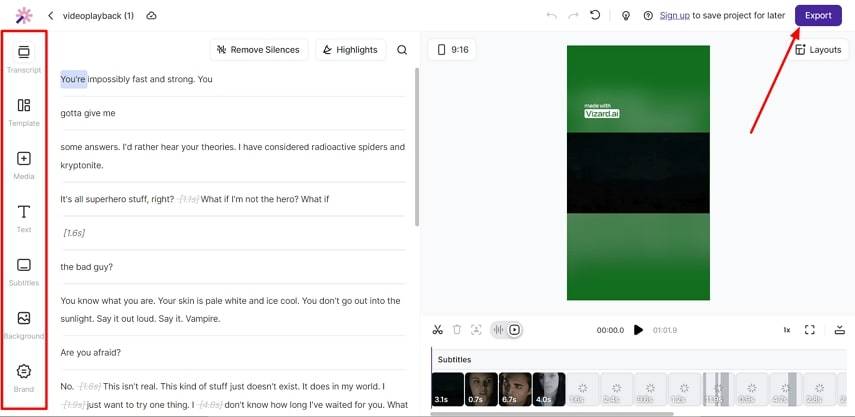Go back using the left chevron

51,16
